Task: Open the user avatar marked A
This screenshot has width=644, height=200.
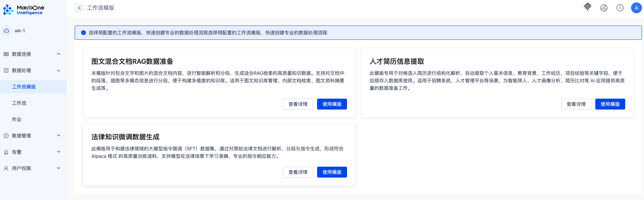Action: click(636, 8)
